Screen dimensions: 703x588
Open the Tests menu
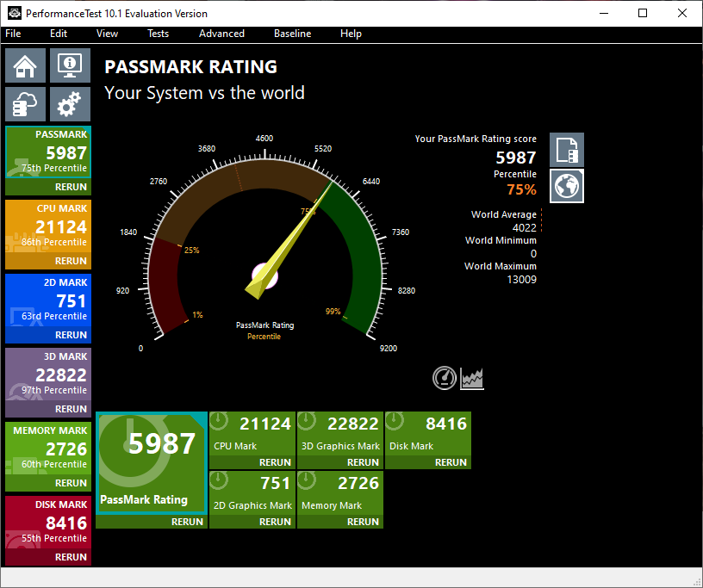[x=159, y=34]
